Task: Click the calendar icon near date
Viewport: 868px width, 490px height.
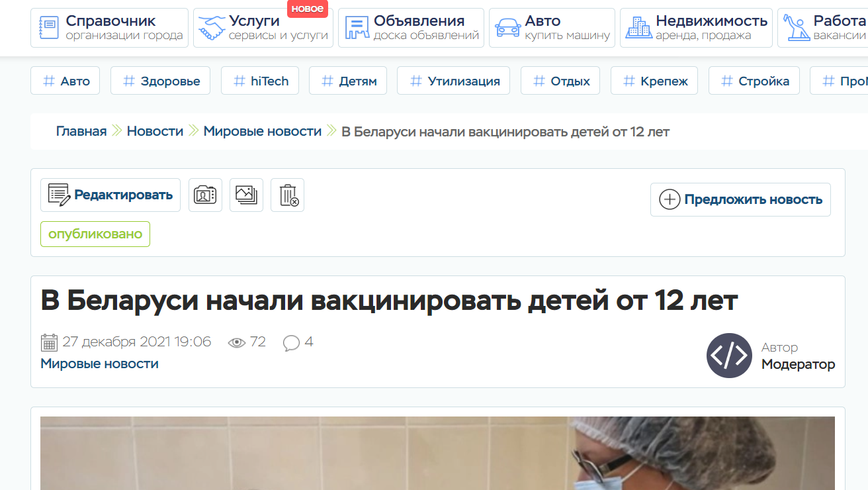Action: [49, 342]
